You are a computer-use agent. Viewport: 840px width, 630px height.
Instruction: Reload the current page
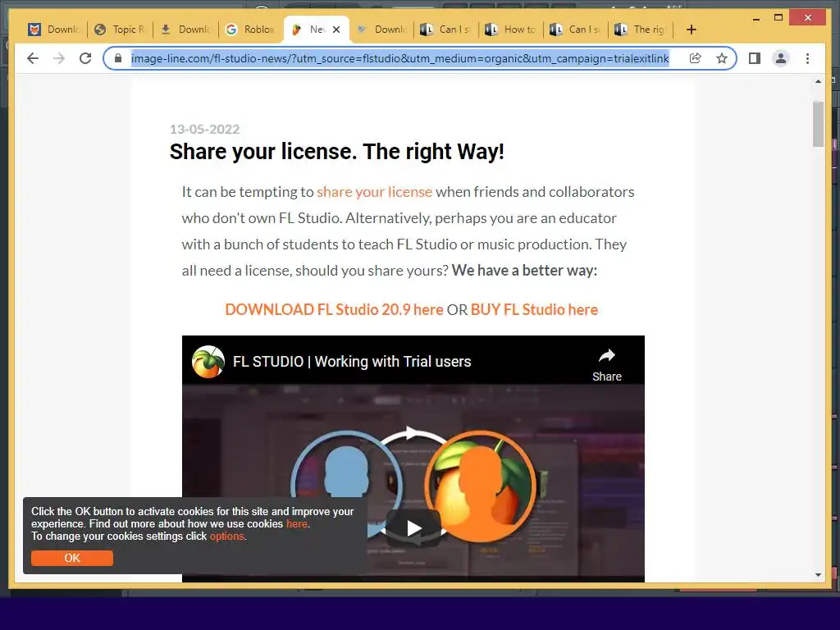pyautogui.click(x=85, y=58)
